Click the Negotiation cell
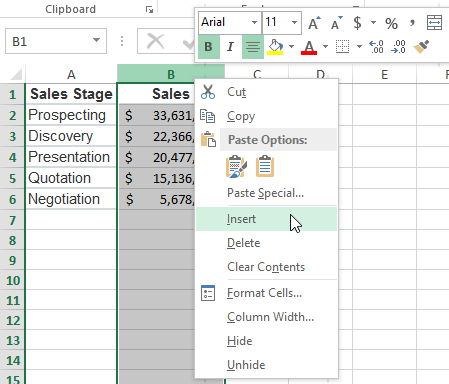The height and width of the screenshot is (384, 449). (x=71, y=199)
